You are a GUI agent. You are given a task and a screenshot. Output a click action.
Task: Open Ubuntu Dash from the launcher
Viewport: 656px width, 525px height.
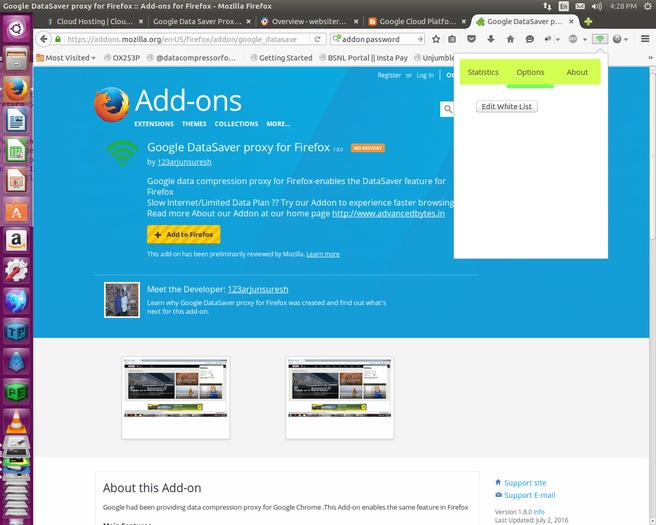pos(17,29)
